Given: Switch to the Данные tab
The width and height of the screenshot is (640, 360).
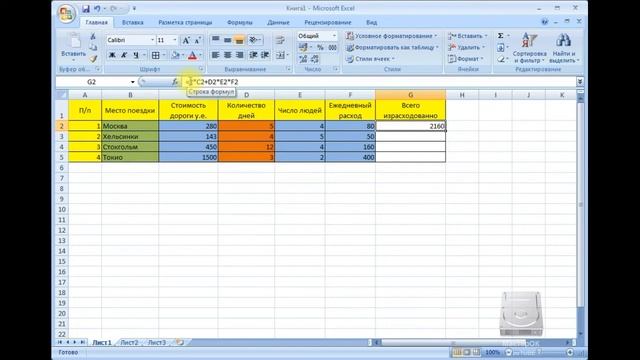Looking at the screenshot, I should [x=278, y=22].
